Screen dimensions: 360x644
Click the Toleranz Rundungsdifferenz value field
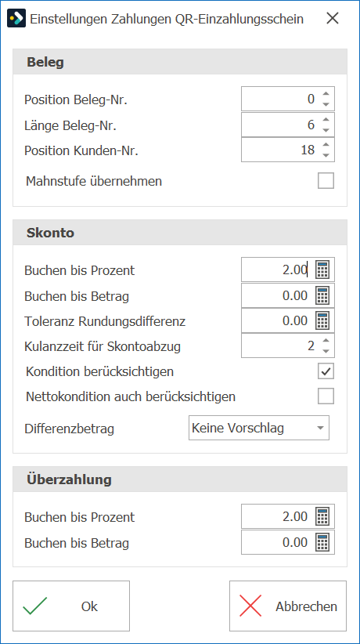[x=288, y=320]
